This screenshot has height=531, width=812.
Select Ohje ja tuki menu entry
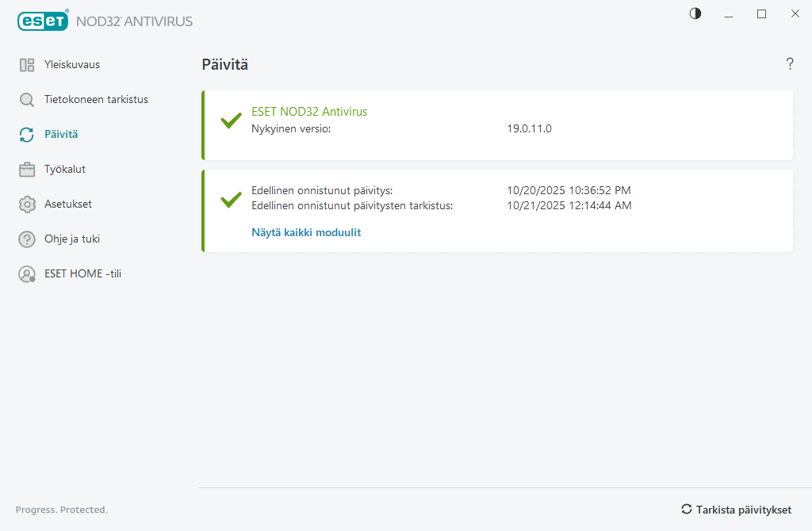click(72, 239)
